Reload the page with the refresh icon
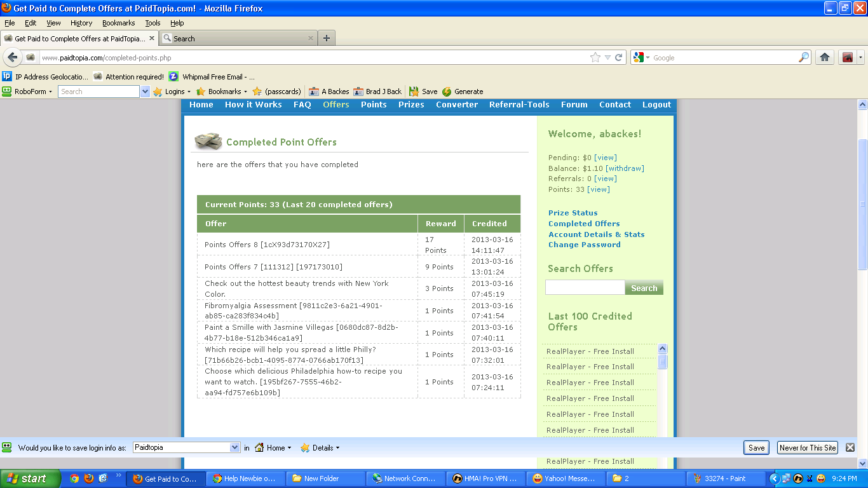 [x=618, y=57]
